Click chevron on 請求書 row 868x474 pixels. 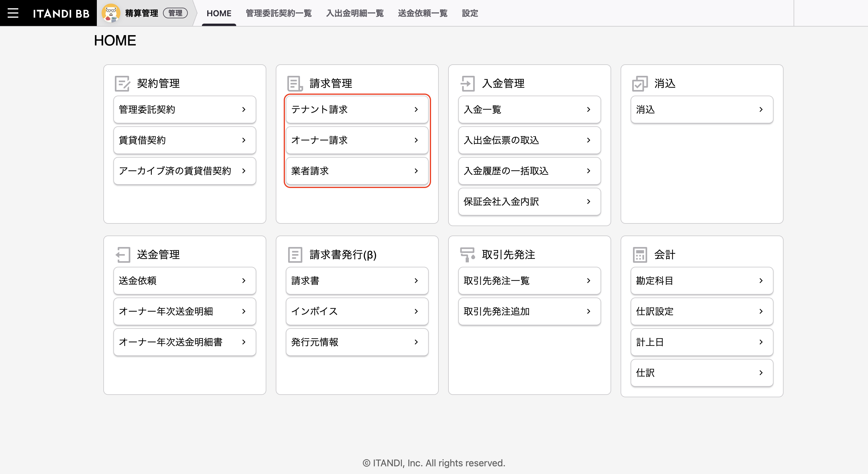point(416,281)
